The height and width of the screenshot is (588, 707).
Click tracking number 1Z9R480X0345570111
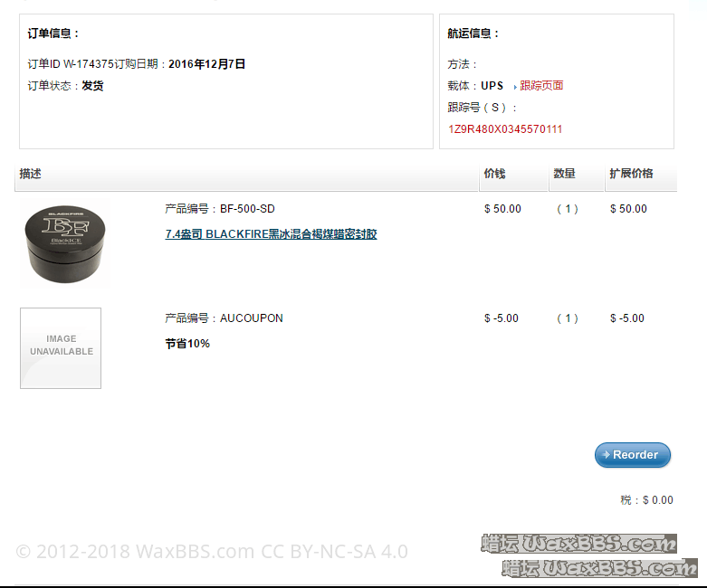pos(505,129)
